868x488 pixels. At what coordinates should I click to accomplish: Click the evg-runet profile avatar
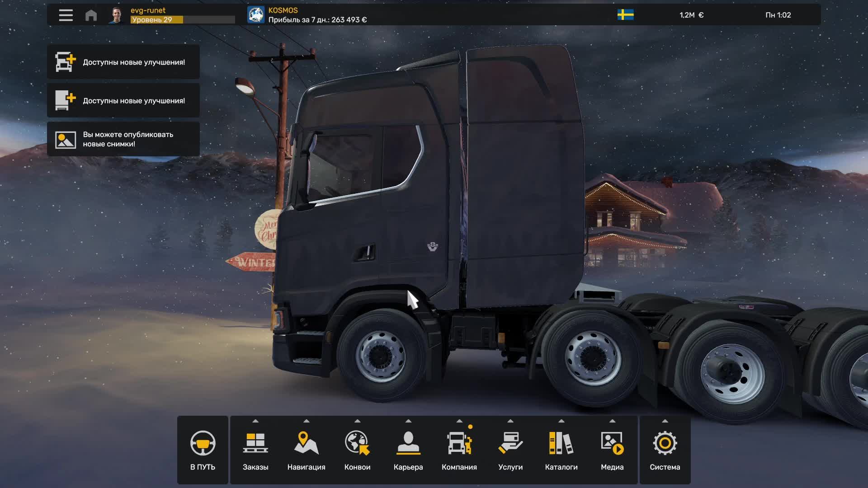click(x=117, y=15)
